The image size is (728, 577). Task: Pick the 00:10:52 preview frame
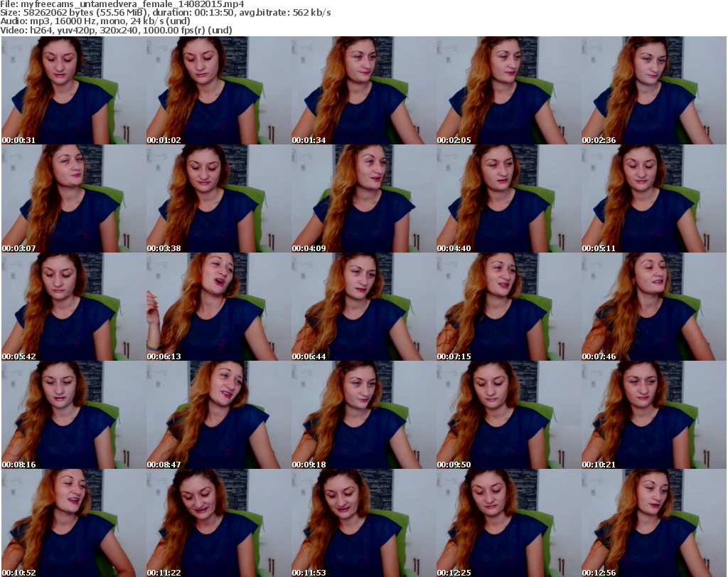[73, 523]
